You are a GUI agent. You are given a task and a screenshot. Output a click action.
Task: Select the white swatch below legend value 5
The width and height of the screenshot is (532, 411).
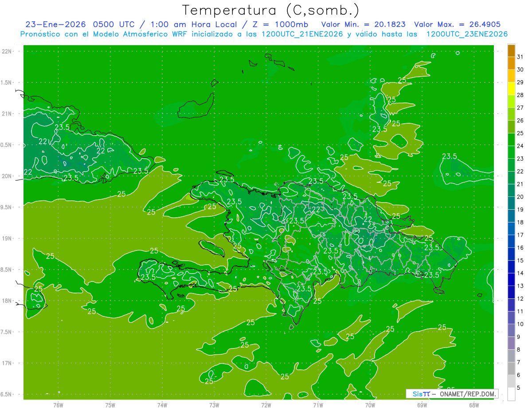[511, 394]
